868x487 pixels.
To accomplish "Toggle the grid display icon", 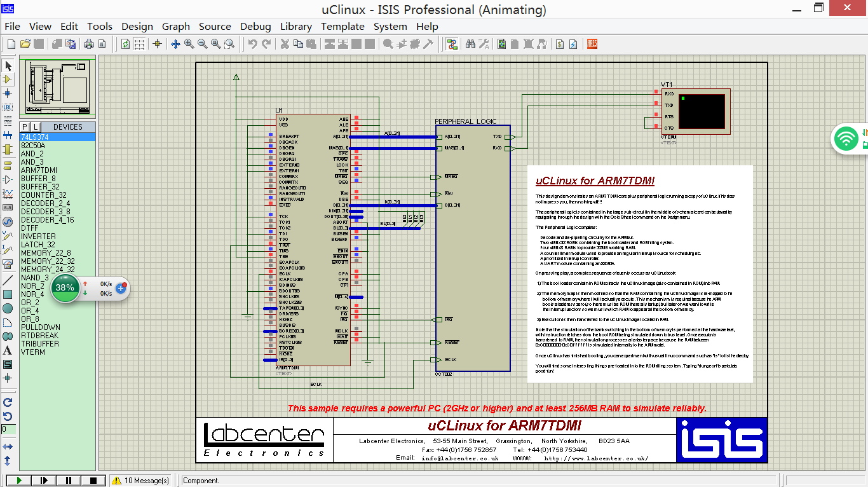I will click(x=139, y=44).
